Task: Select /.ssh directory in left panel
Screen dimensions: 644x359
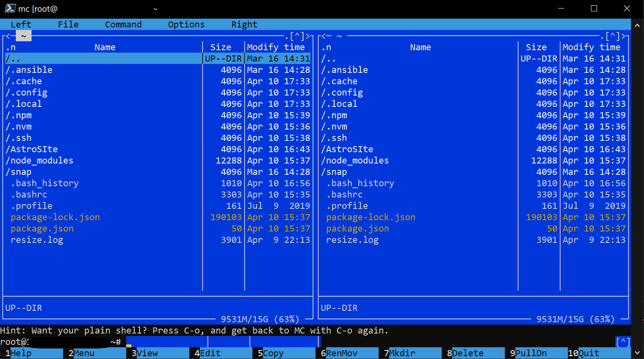Action: 158,138
